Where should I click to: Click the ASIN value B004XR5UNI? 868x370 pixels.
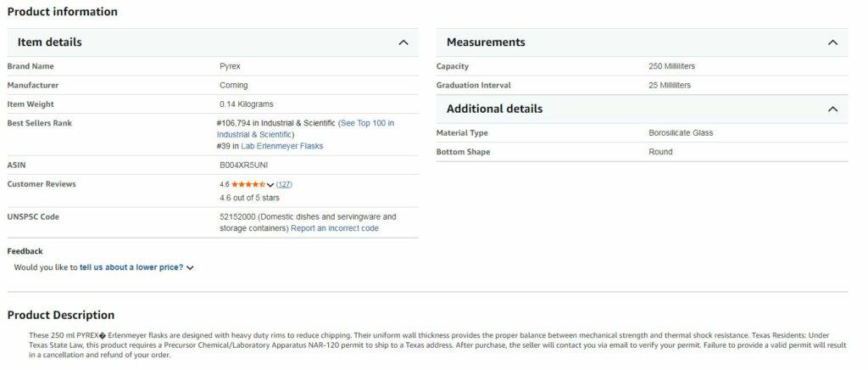click(243, 165)
